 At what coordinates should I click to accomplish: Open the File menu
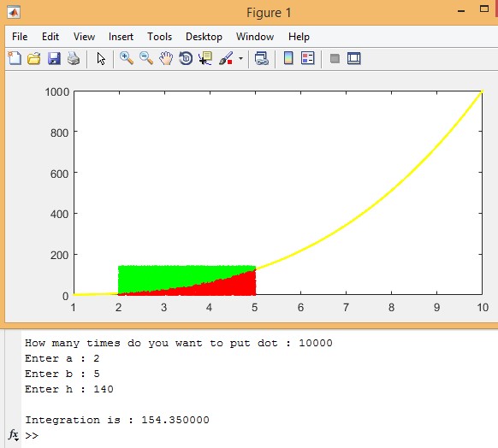tap(20, 37)
